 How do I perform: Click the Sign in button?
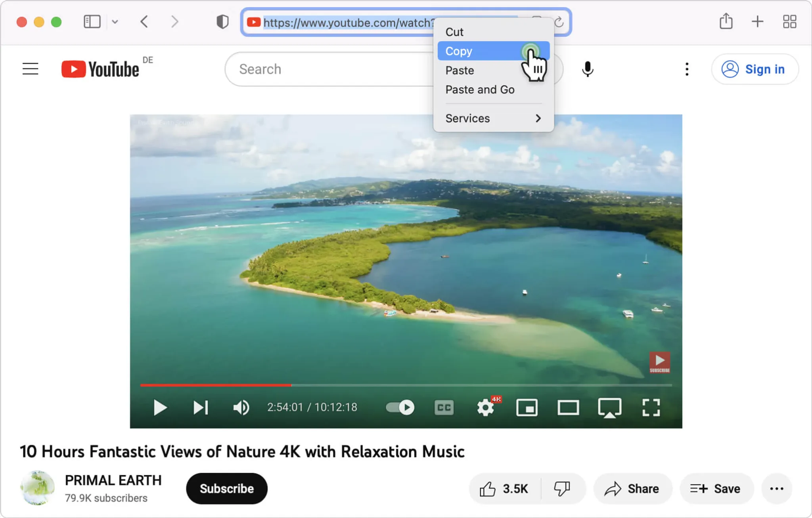[x=755, y=69]
